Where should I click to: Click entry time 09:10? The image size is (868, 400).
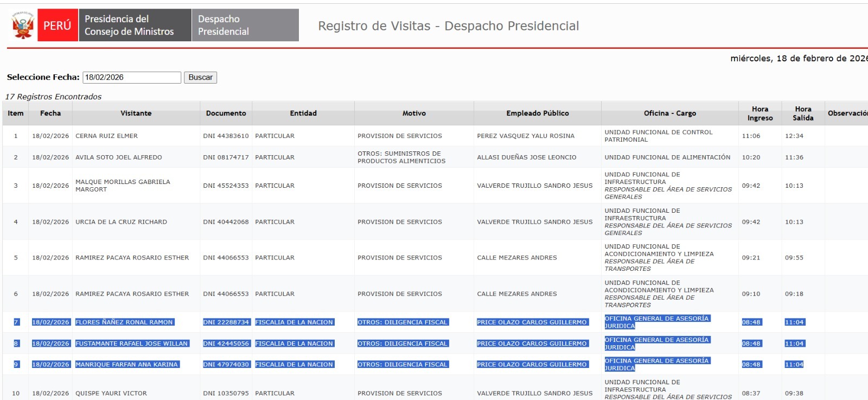tap(751, 294)
